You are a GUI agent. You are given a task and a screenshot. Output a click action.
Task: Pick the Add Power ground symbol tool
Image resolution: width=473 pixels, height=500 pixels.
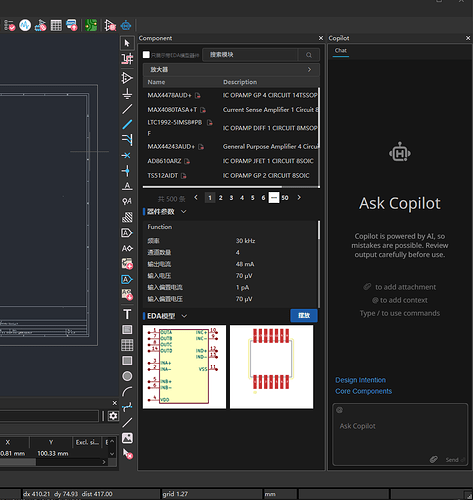tap(127, 94)
